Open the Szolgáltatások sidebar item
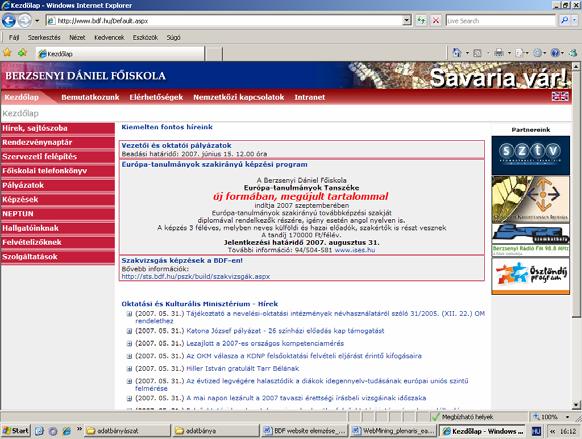582x439 pixels. point(58,257)
